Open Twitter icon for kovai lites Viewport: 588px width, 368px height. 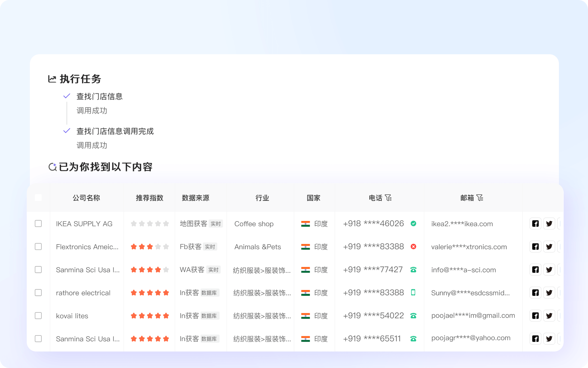549,316
